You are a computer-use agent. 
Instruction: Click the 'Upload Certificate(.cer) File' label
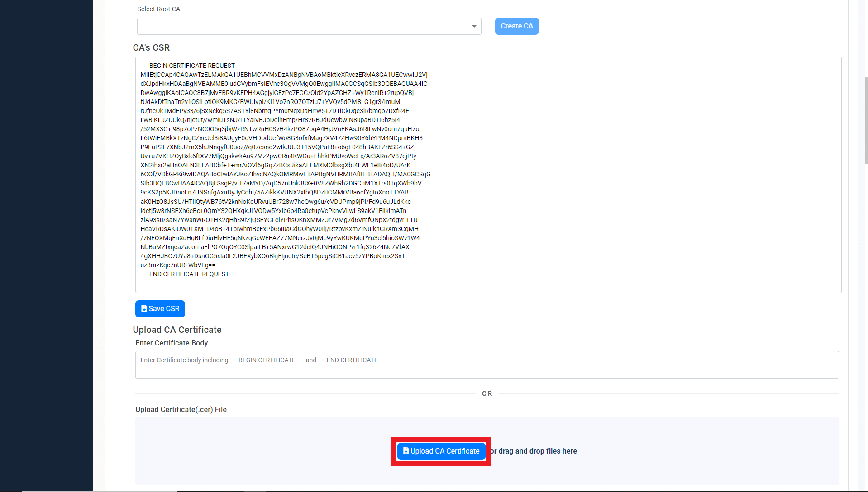click(181, 410)
